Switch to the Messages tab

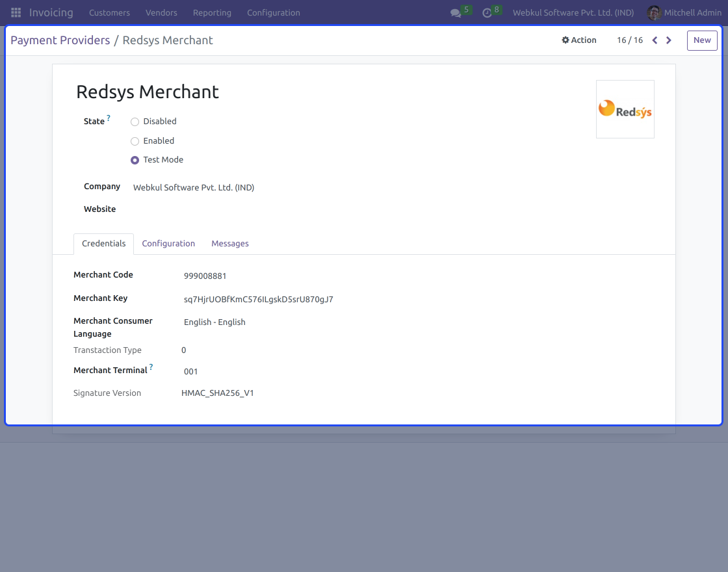[230, 244]
